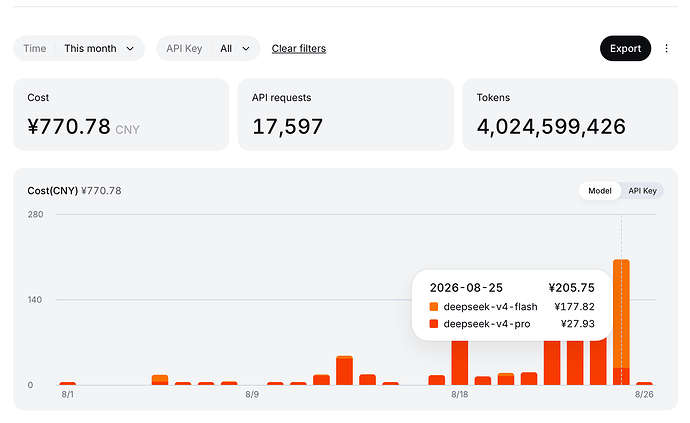This screenshot has height=423, width=690.
Task: Open the Time filter selector
Action: (x=79, y=48)
